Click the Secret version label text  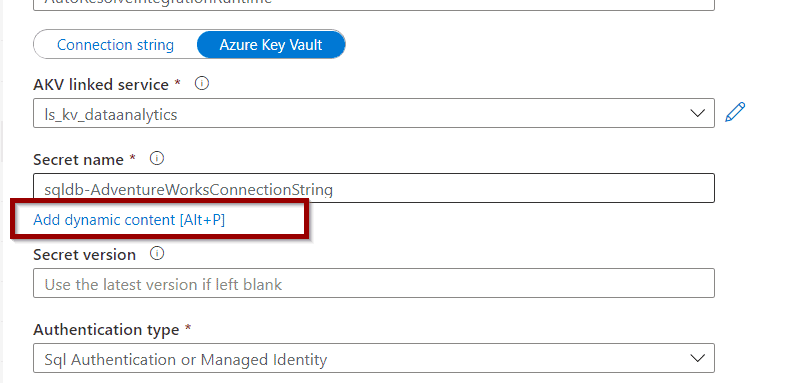pyautogui.click(x=84, y=255)
